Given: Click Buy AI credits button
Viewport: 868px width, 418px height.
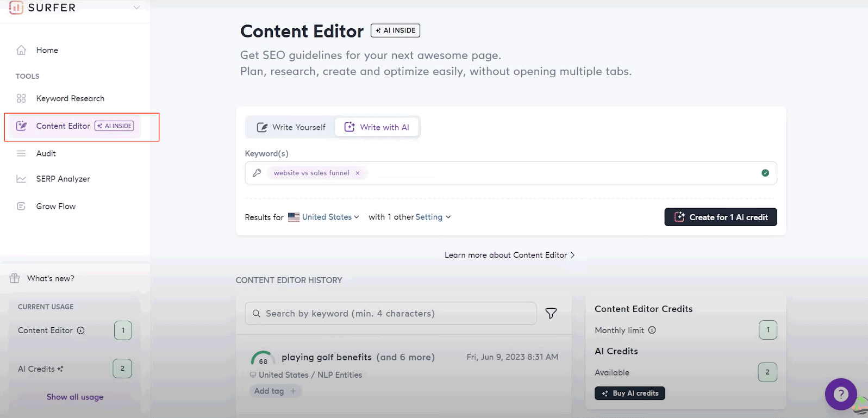Looking at the screenshot, I should tap(630, 393).
